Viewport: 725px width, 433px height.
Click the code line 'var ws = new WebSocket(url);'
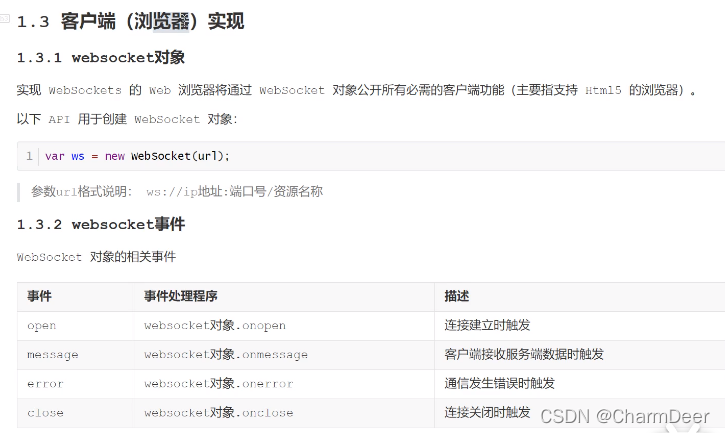[137, 156]
